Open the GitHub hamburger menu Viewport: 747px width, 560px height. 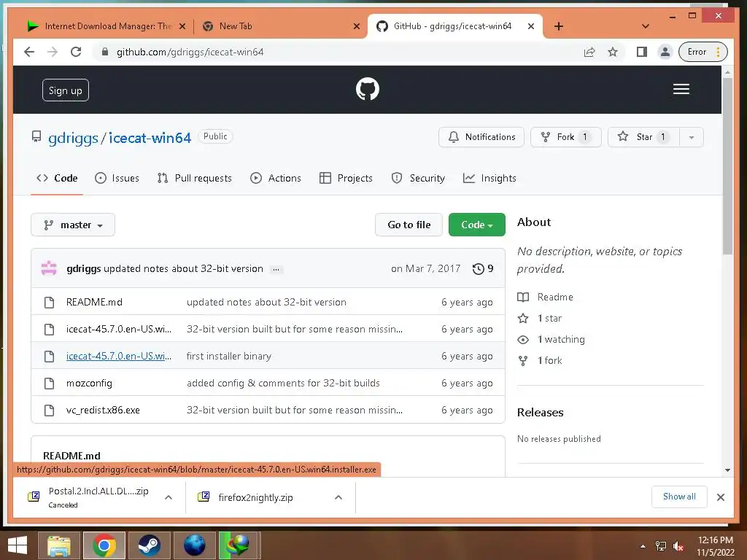pos(681,89)
